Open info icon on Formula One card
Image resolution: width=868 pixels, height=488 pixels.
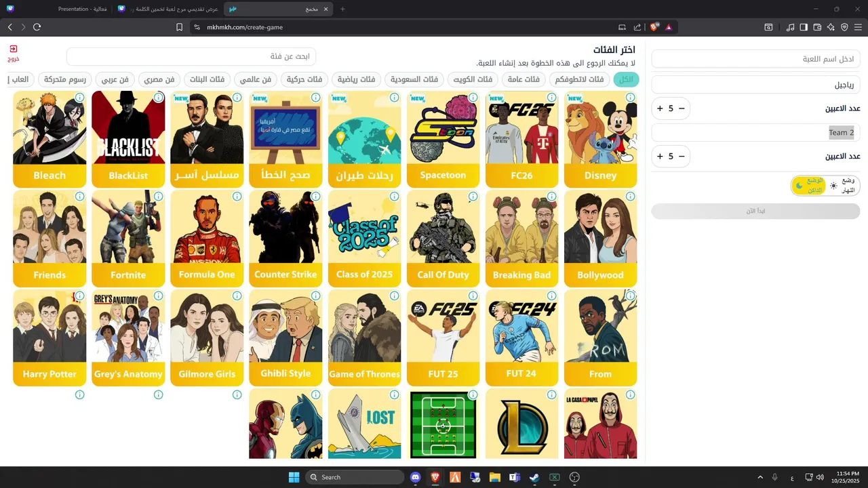237,197
